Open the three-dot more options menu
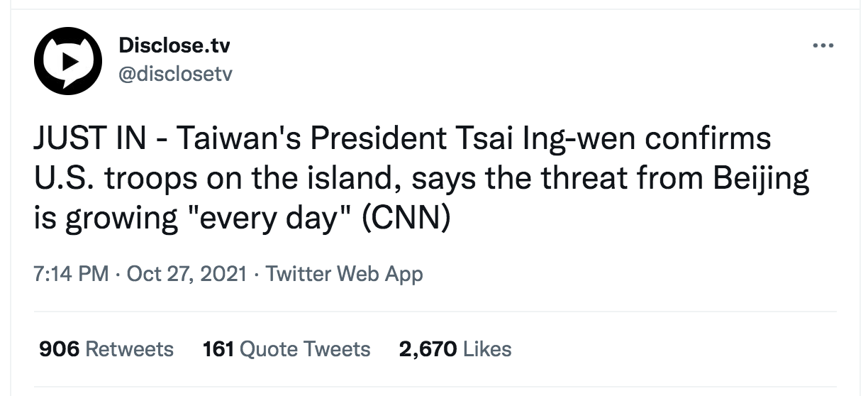 (823, 46)
